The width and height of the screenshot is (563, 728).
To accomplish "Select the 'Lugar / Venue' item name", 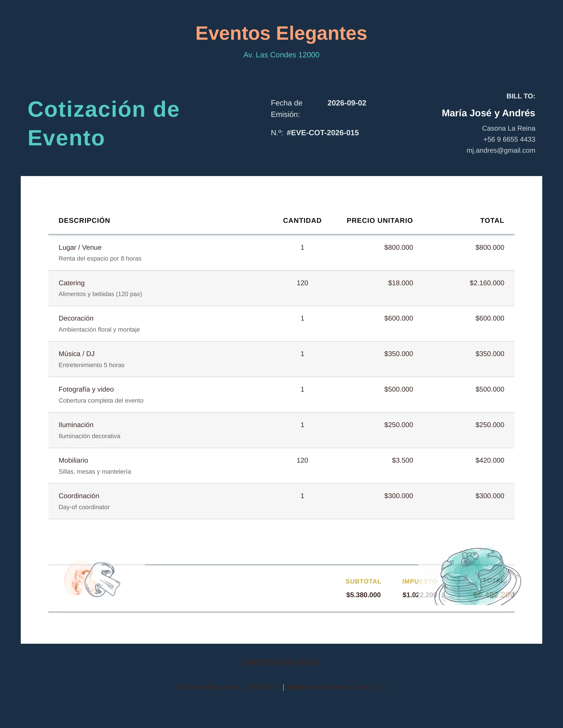I will [x=80, y=247].
